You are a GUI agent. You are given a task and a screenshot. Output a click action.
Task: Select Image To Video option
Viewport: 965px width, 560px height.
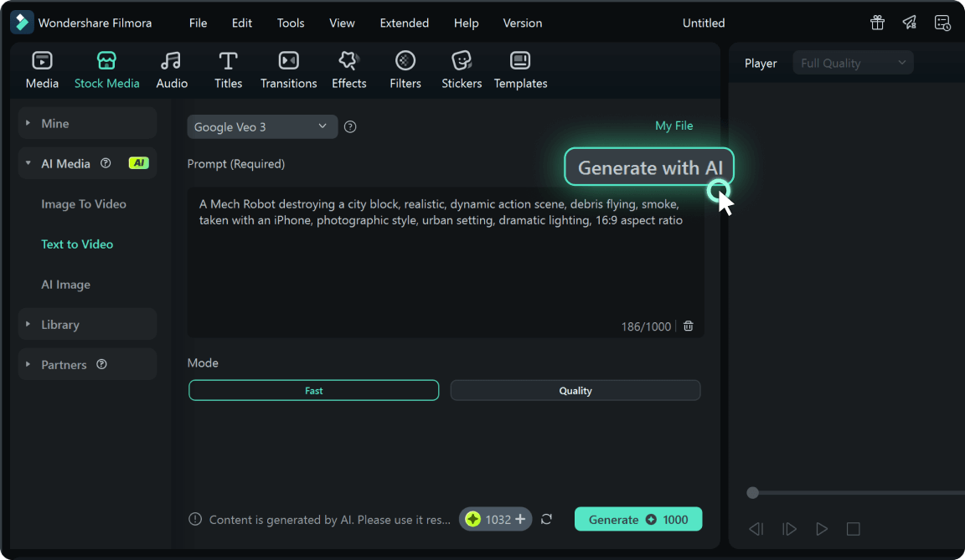pyautogui.click(x=84, y=203)
